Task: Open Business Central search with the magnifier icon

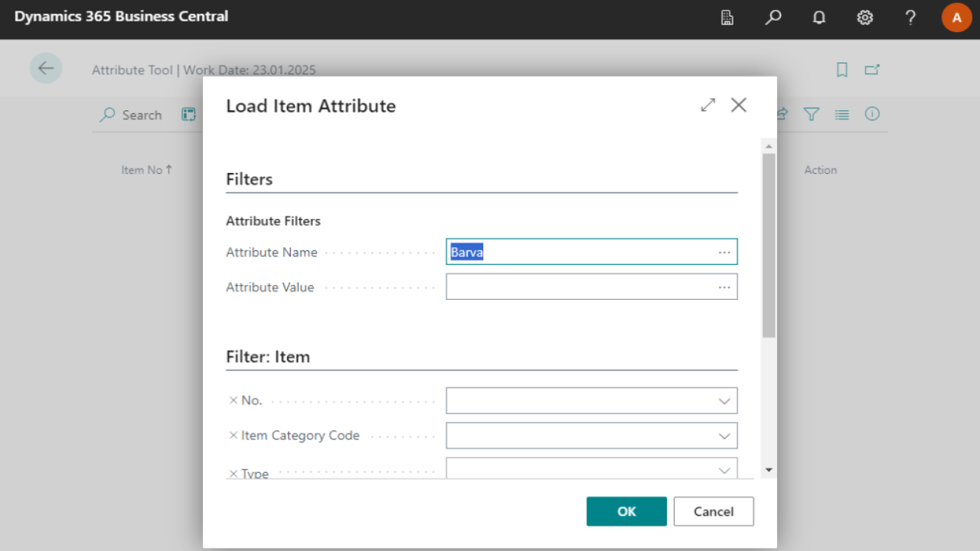Action: [773, 18]
